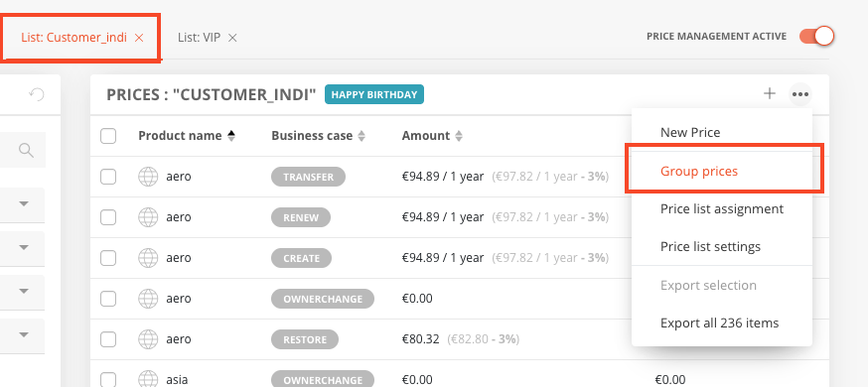Sort by Business case column
The image size is (868, 387).
coord(319,135)
